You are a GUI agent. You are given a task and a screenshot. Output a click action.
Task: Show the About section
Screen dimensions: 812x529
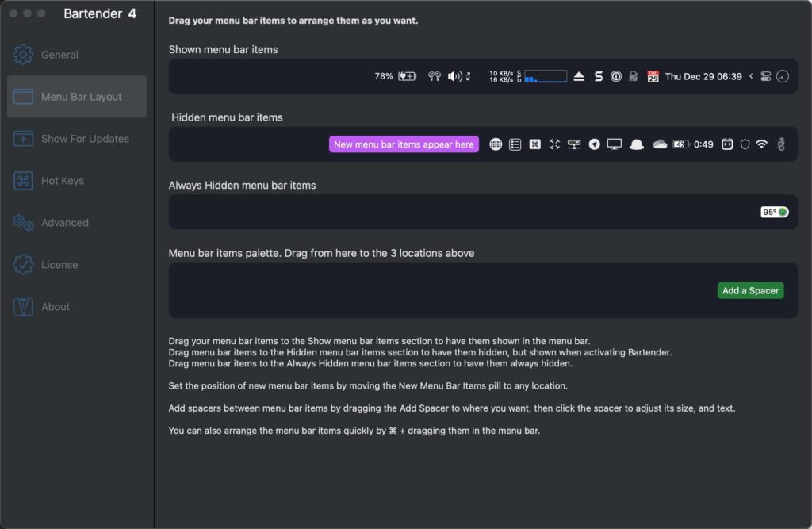point(77,306)
